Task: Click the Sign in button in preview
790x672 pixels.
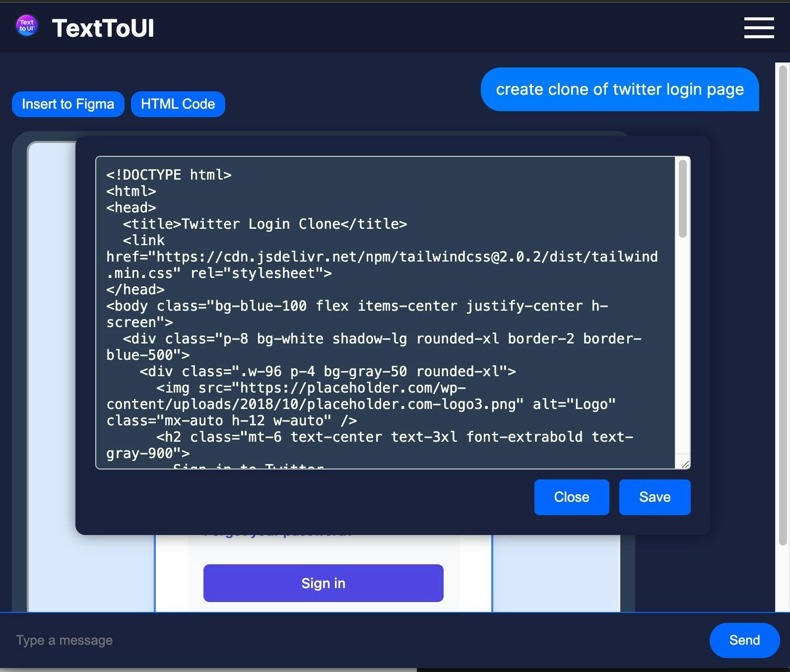Action: pyautogui.click(x=323, y=583)
